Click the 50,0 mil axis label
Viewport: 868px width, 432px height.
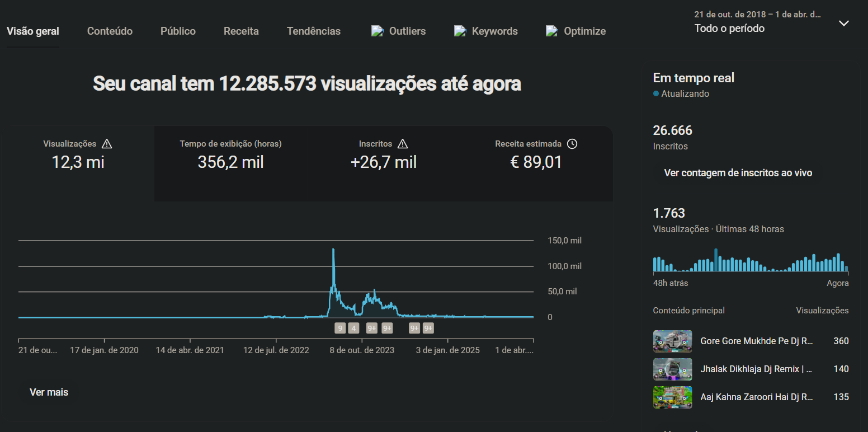(562, 292)
